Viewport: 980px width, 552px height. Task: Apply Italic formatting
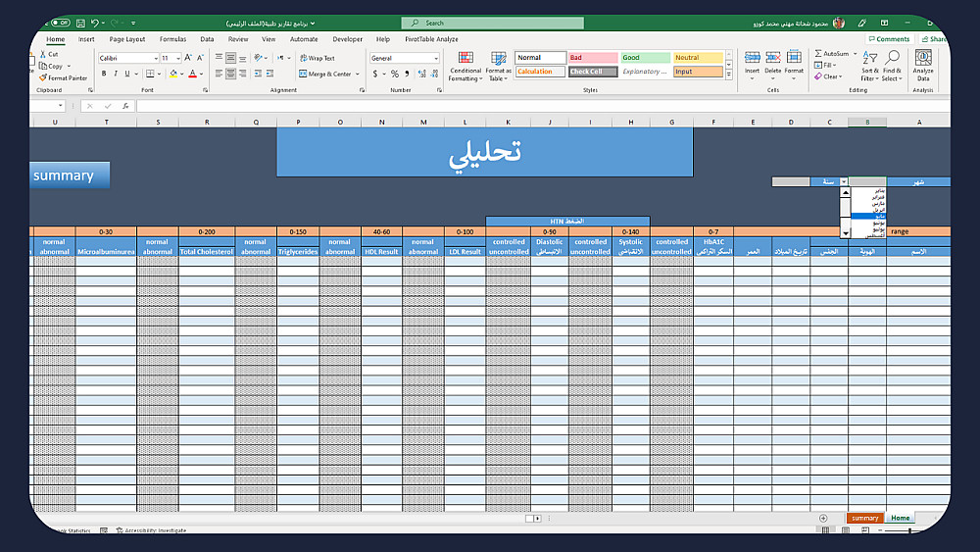(x=116, y=74)
